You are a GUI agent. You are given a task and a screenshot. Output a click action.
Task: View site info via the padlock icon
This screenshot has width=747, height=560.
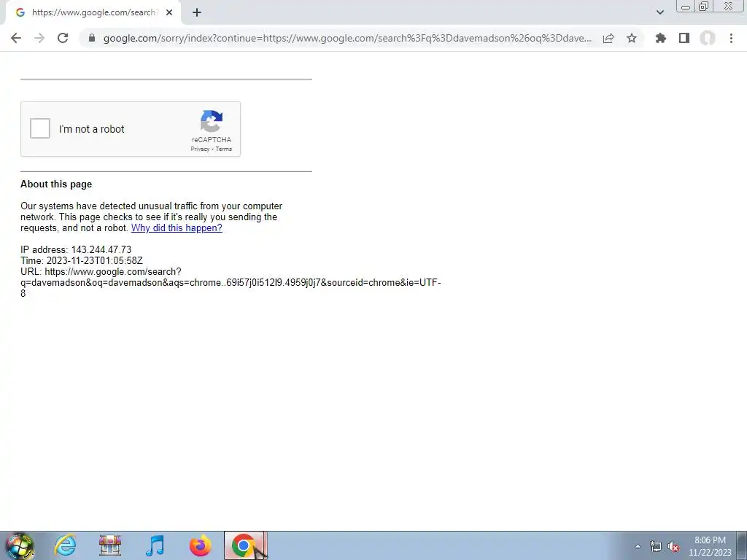(x=93, y=38)
